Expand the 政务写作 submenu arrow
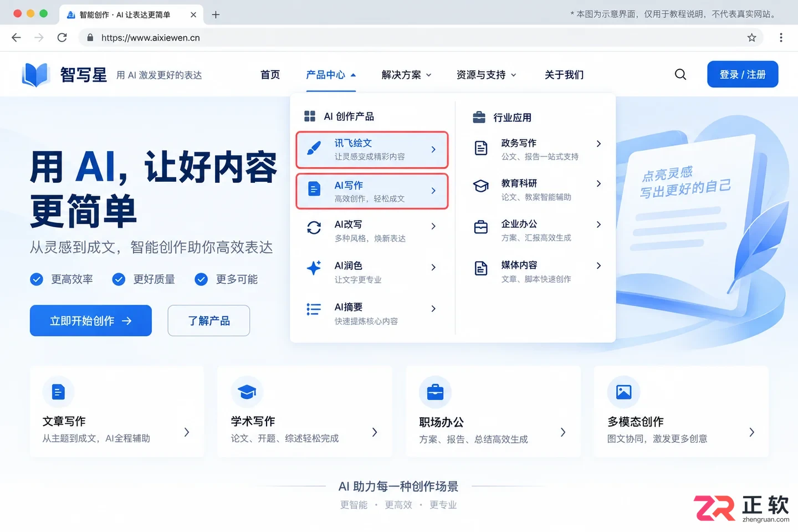 pyautogui.click(x=598, y=144)
